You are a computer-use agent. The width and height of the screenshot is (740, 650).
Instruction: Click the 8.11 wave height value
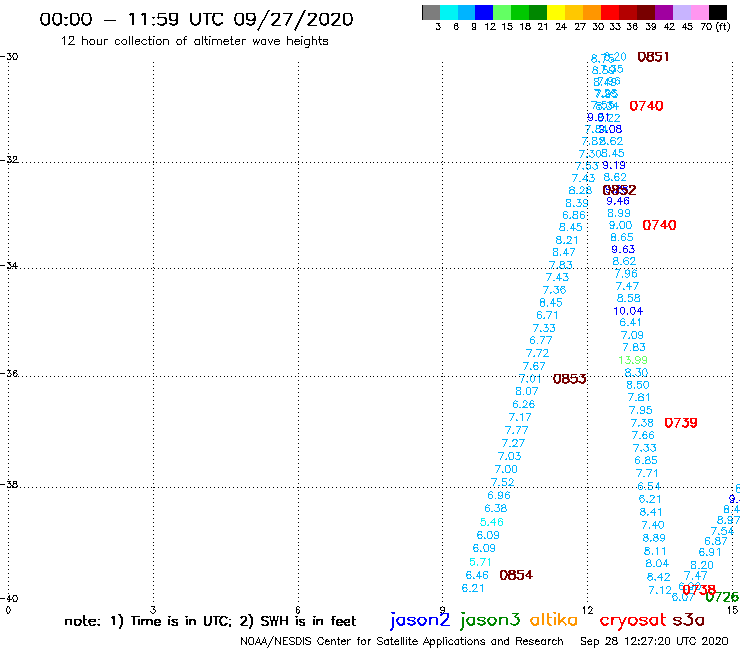(655, 551)
